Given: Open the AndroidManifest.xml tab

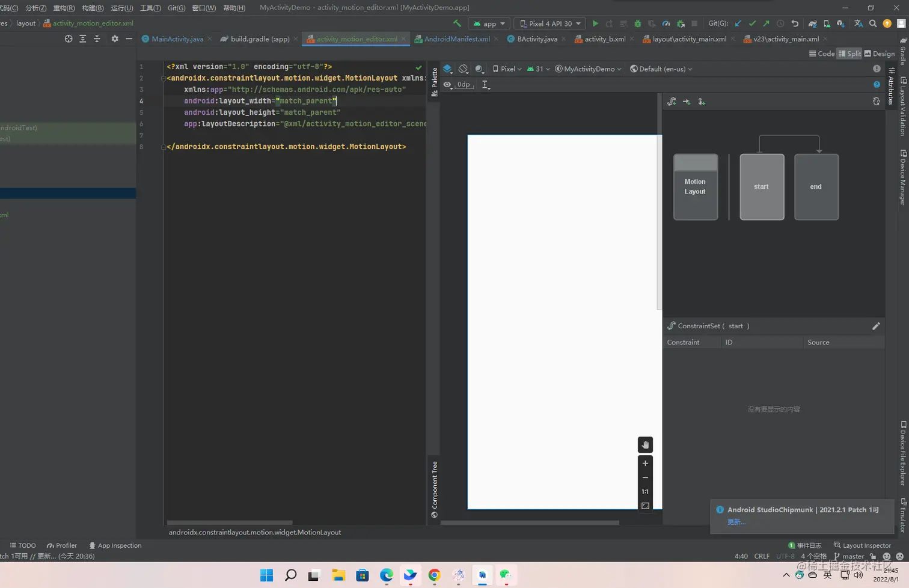Looking at the screenshot, I should coord(457,38).
